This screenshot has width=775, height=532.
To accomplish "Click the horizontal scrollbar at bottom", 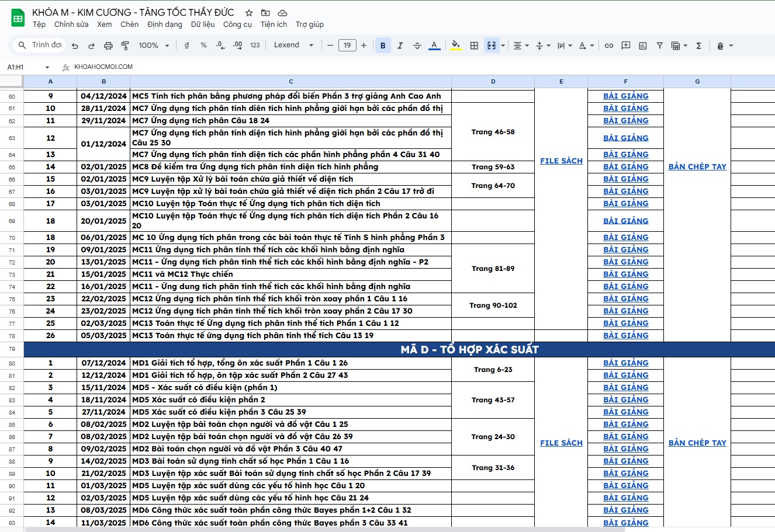I will (x=325, y=529).
